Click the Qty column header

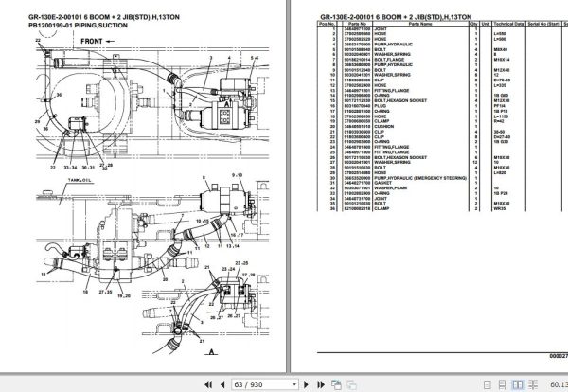[474, 24]
